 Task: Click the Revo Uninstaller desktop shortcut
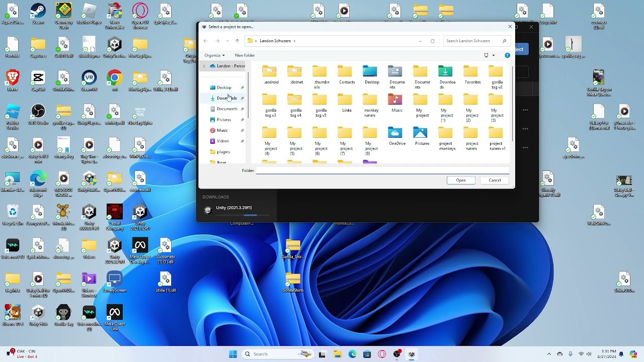click(x=114, y=16)
